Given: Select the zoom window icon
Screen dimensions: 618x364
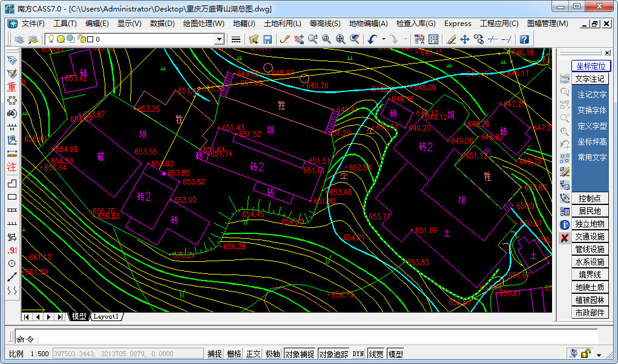Looking at the screenshot, I should [327, 39].
